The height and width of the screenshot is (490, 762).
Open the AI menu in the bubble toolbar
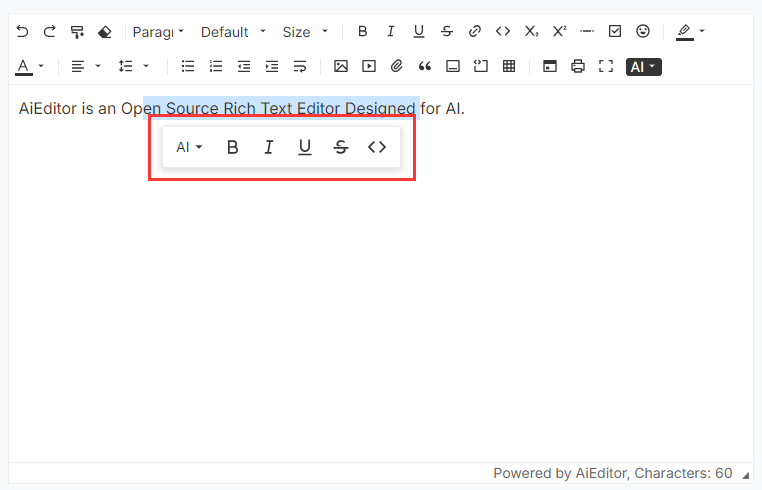[190, 147]
